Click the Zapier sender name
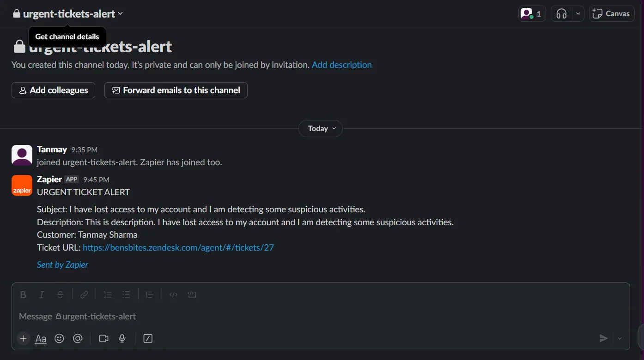644x360 pixels. [x=49, y=180]
